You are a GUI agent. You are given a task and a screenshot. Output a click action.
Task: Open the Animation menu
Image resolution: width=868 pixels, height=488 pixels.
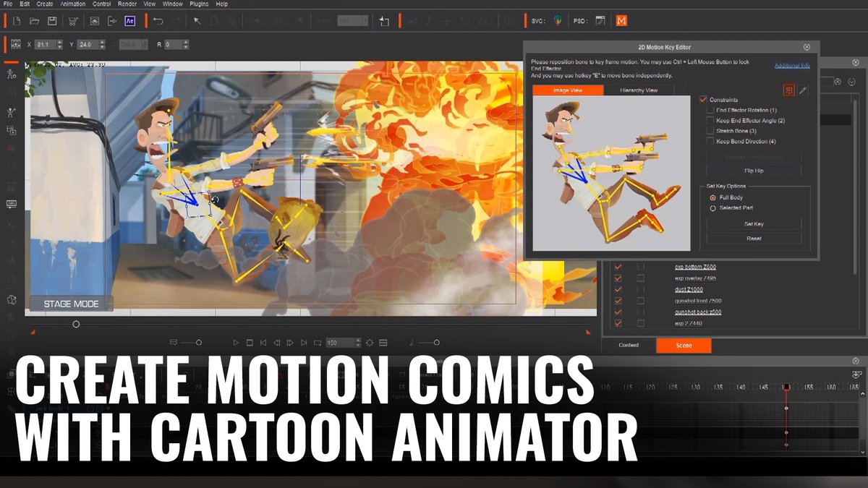click(72, 4)
